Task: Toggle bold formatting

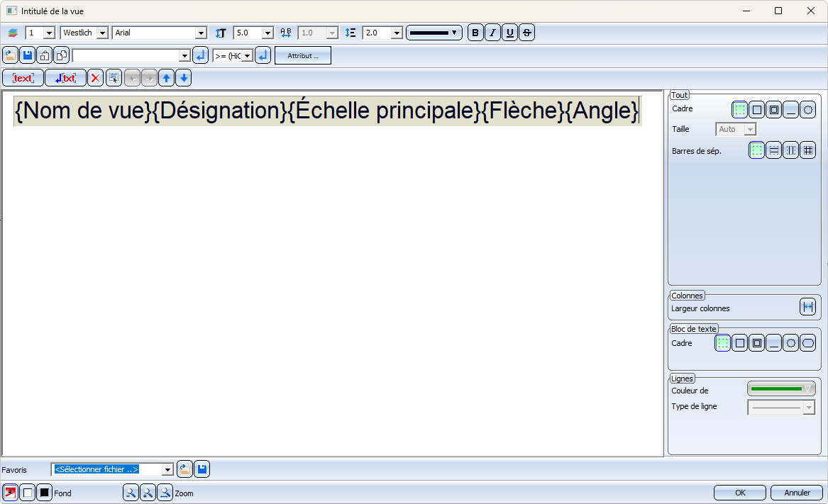Action: [475, 33]
